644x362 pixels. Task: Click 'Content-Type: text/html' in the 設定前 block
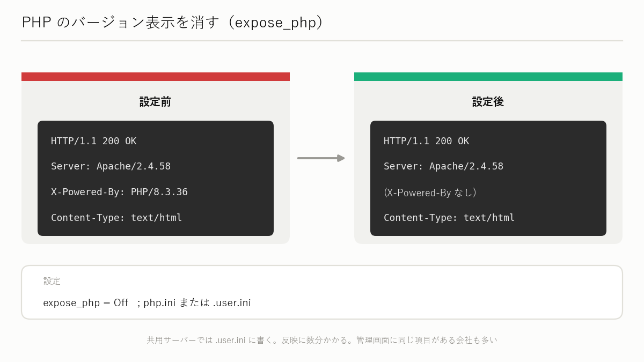coord(116,218)
